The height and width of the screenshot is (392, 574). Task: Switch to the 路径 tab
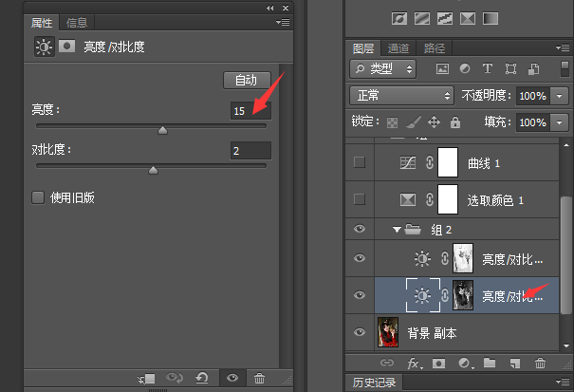(435, 48)
